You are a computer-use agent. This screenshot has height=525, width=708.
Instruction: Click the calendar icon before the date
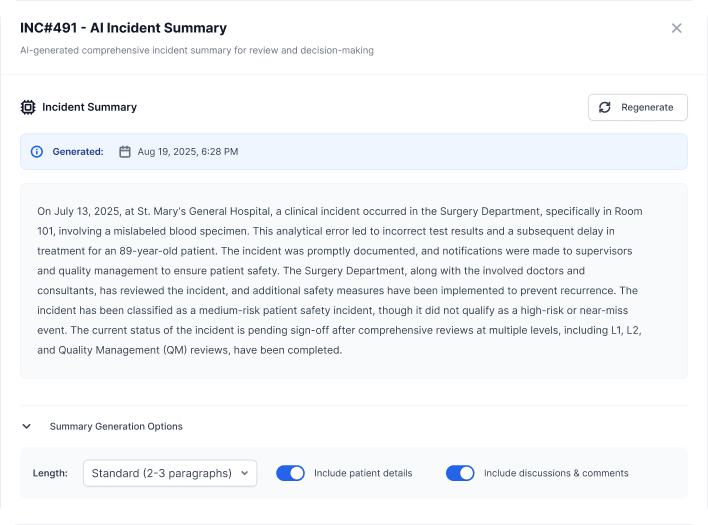[125, 152]
